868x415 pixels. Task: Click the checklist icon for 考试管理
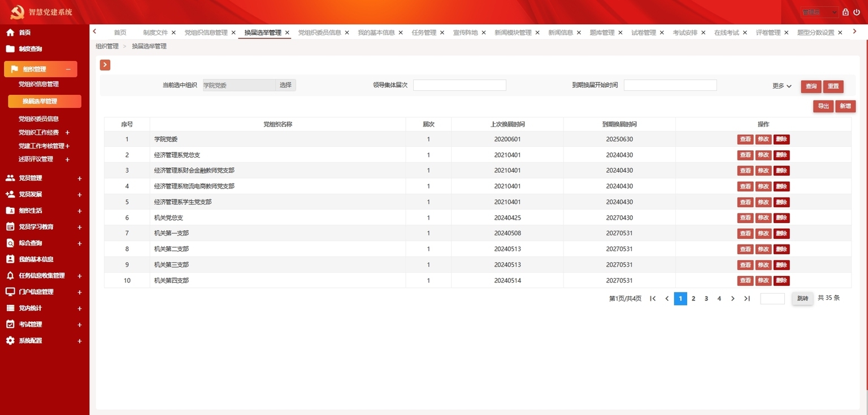(x=10, y=325)
